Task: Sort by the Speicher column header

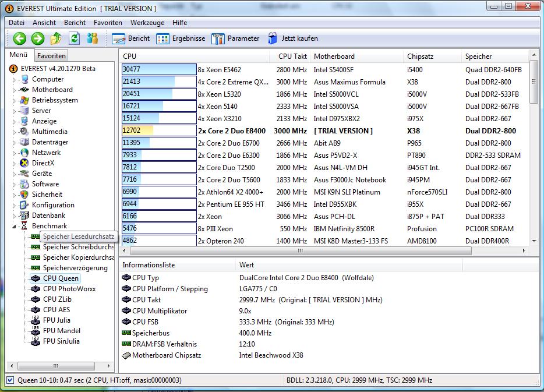Action: pos(495,56)
